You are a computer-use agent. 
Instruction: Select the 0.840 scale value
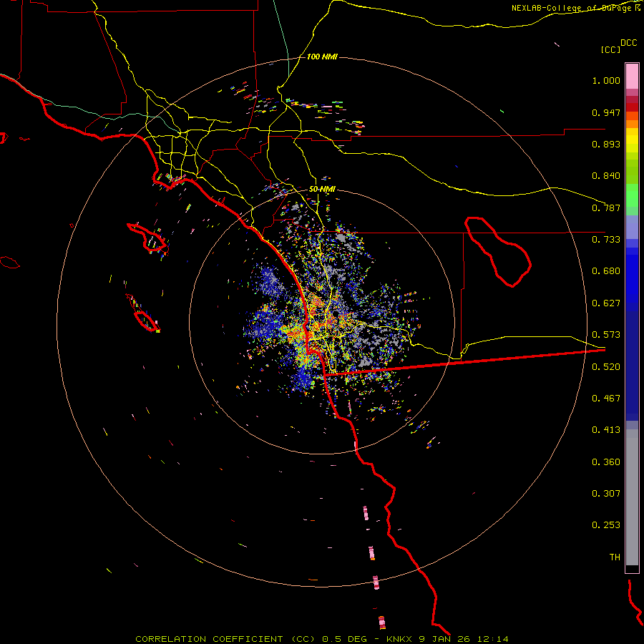(x=606, y=176)
